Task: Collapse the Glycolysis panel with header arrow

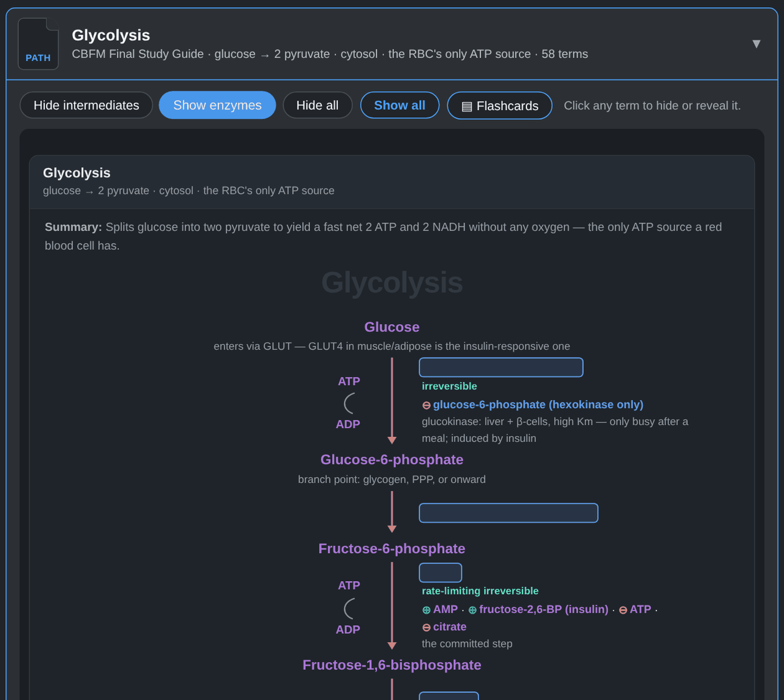Action: [x=756, y=44]
